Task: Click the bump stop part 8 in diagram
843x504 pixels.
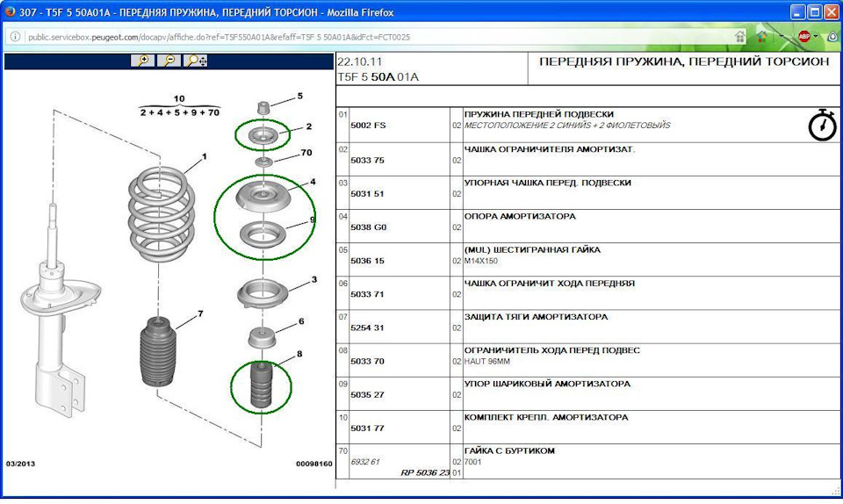Action: 262,385
